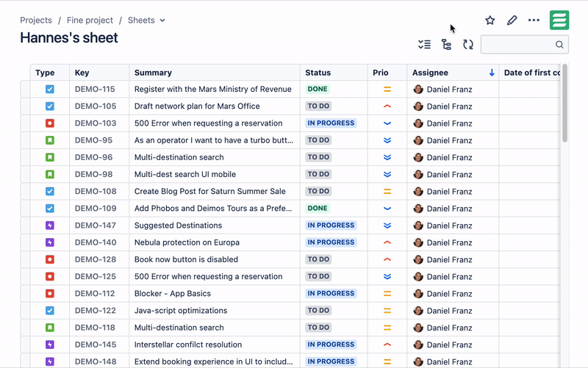Click bug type icon for DEMO-128
Image resolution: width=588 pixels, height=368 pixels.
coord(49,259)
